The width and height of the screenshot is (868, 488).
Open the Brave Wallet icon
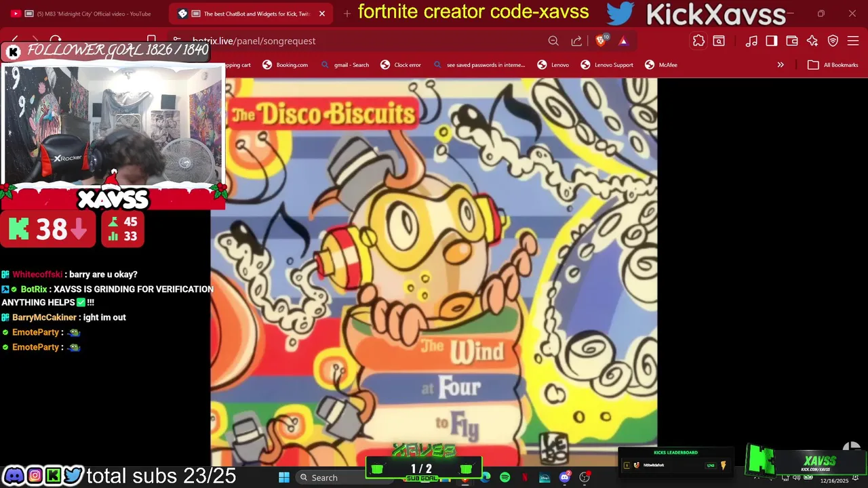792,41
